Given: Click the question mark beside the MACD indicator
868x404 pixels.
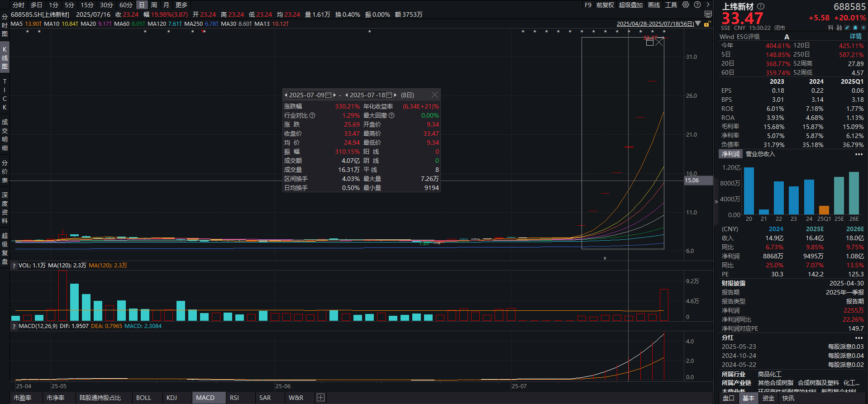Looking at the screenshot, I should pos(14,326).
